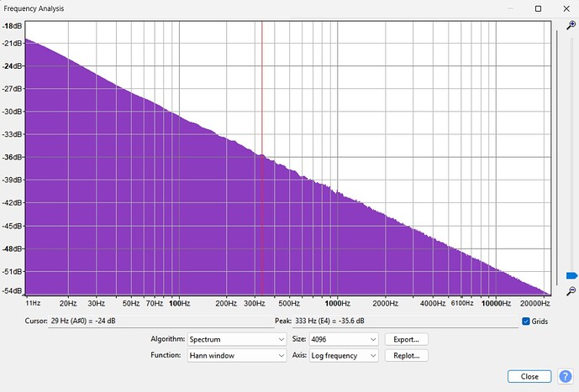Click the blue vertical zoom slider thumb
Screen dimensions: 579x392
(571, 275)
